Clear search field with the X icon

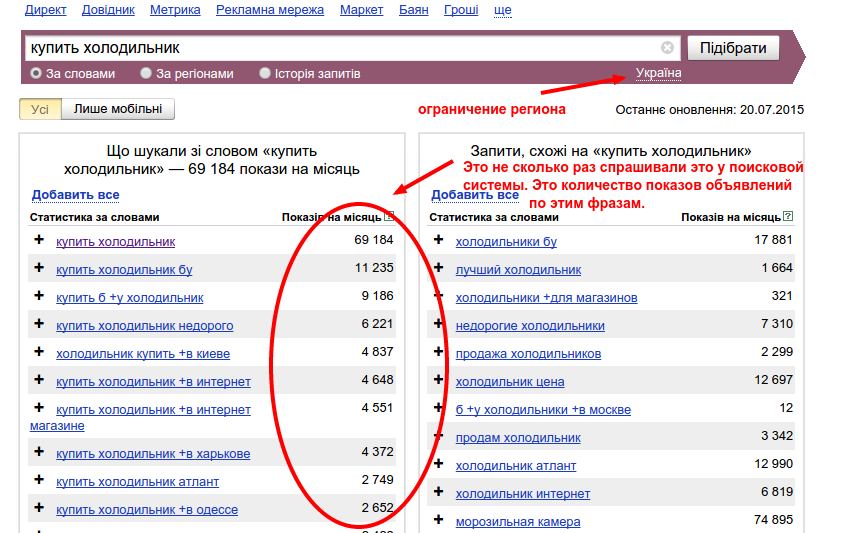click(x=667, y=48)
